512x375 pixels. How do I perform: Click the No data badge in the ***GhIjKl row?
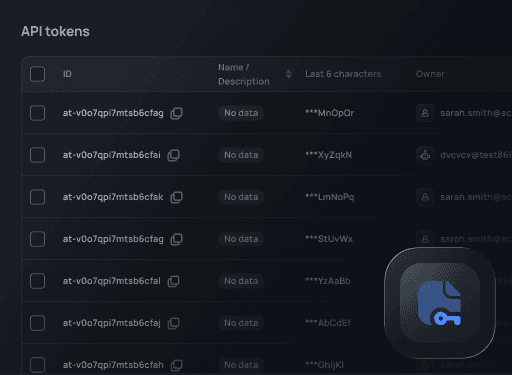[241, 365]
